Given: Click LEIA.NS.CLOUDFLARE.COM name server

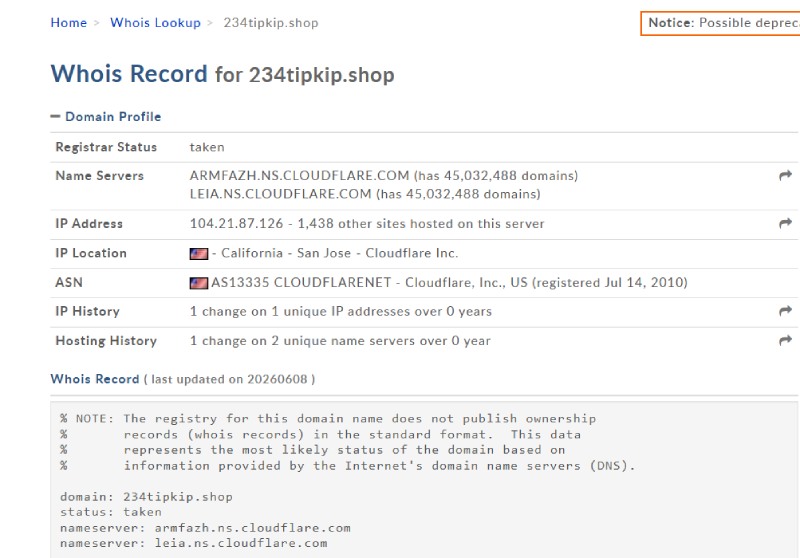Looking at the screenshot, I should [280, 194].
